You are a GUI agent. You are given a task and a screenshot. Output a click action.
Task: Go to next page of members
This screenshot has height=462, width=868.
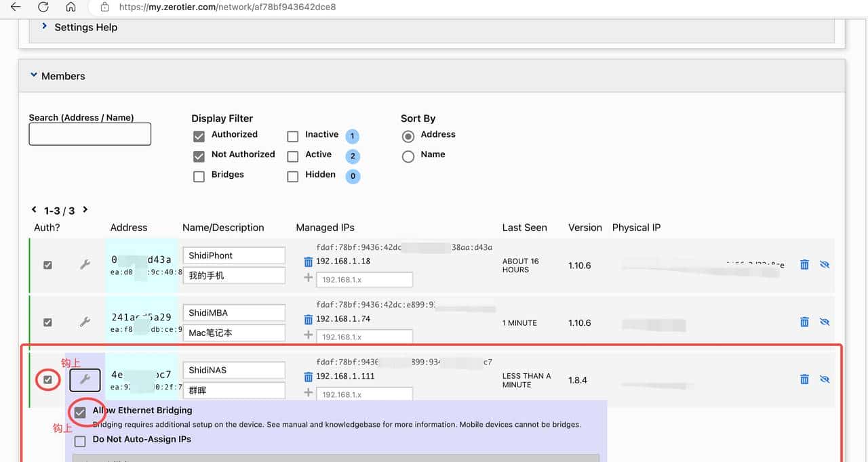point(85,210)
